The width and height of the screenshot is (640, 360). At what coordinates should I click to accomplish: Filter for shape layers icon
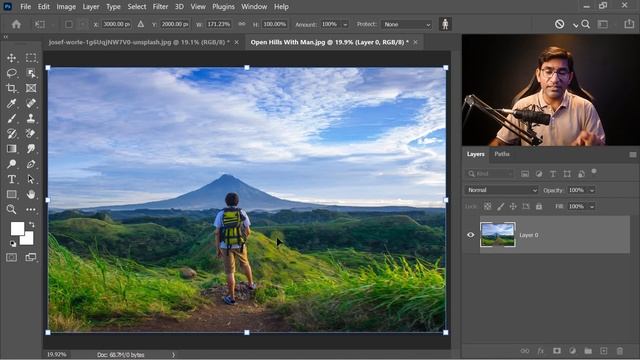tap(567, 174)
